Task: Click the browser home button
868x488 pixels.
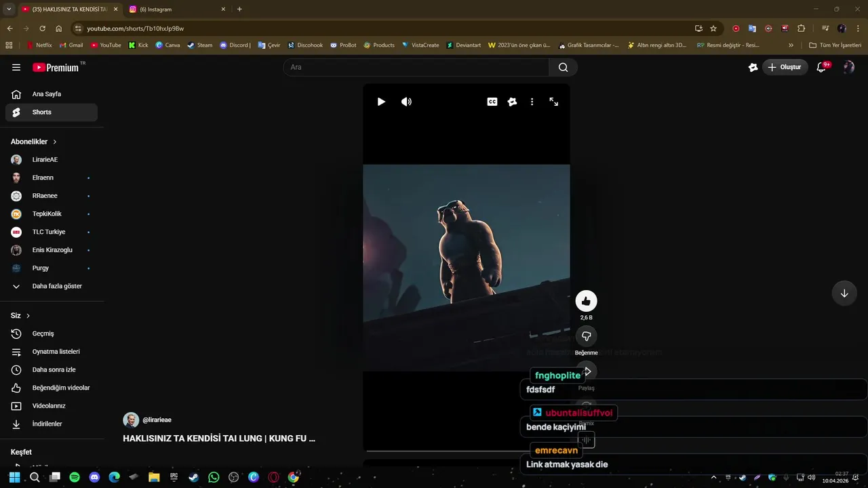Action: (x=59, y=28)
